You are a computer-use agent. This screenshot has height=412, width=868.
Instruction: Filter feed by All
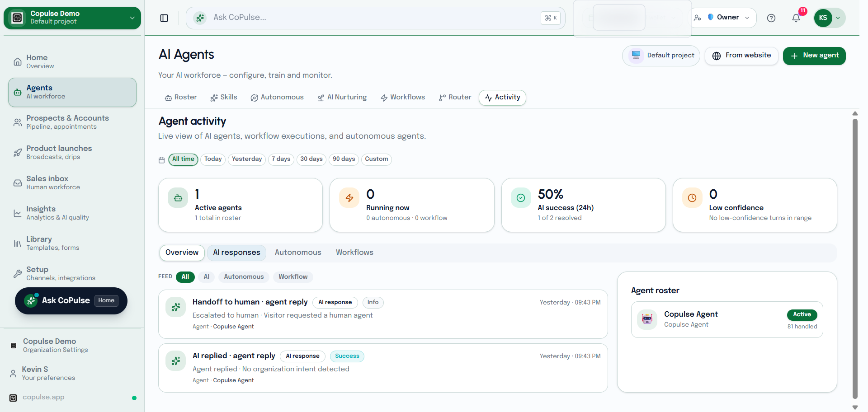(185, 277)
